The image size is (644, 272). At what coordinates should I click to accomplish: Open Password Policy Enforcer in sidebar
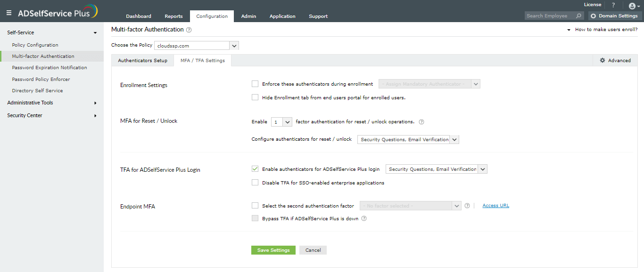[41, 79]
